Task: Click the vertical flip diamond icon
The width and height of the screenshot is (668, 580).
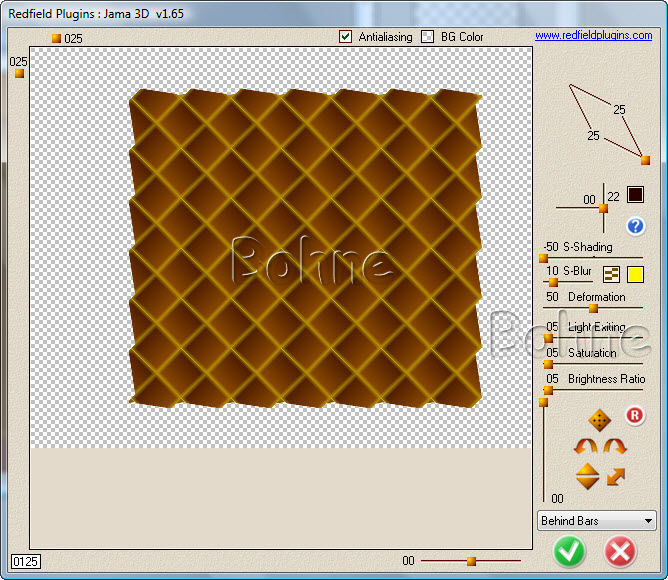Action: pos(588,476)
